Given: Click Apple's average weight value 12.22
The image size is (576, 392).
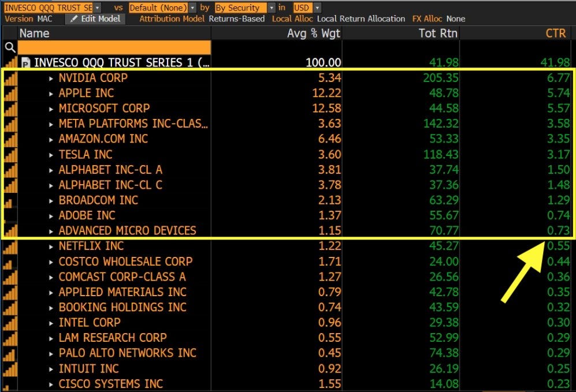Looking at the screenshot, I should point(326,93).
